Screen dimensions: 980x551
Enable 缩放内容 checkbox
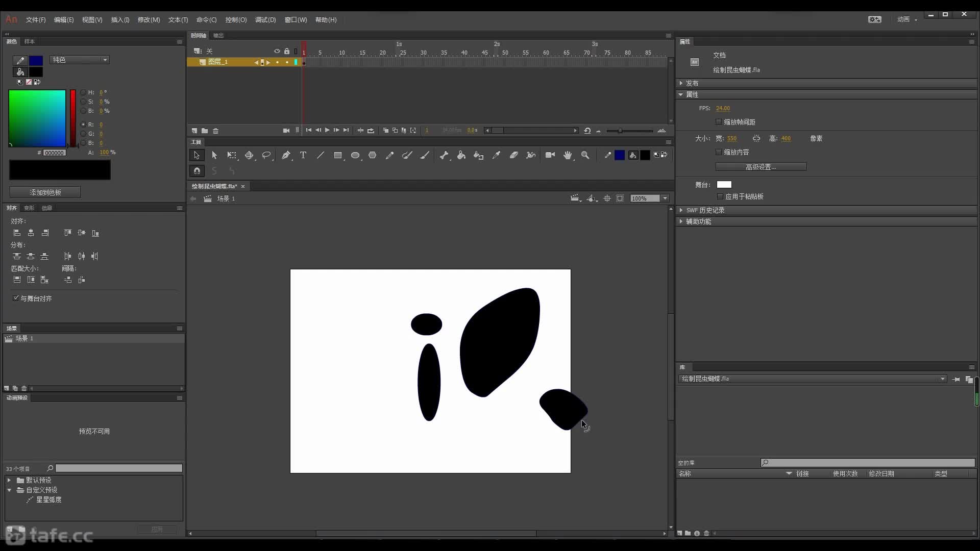[x=719, y=152]
